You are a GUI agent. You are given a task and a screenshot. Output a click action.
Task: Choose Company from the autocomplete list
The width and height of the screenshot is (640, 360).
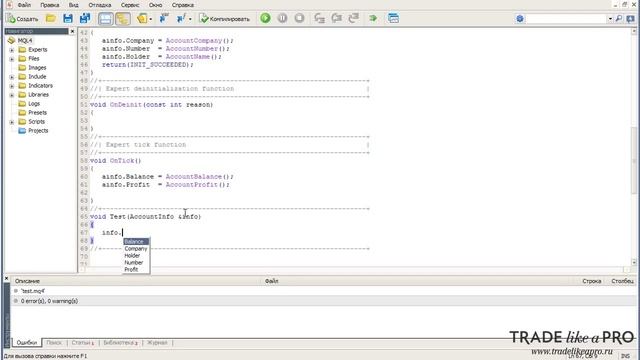tap(136, 249)
